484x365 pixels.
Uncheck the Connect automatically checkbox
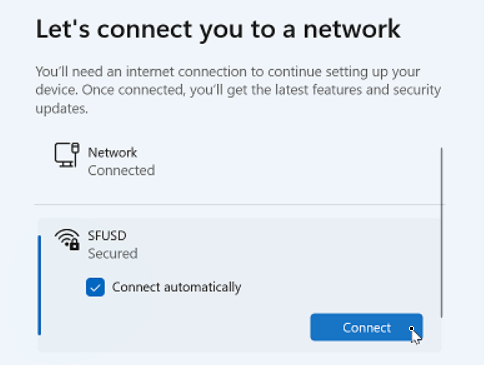95,287
